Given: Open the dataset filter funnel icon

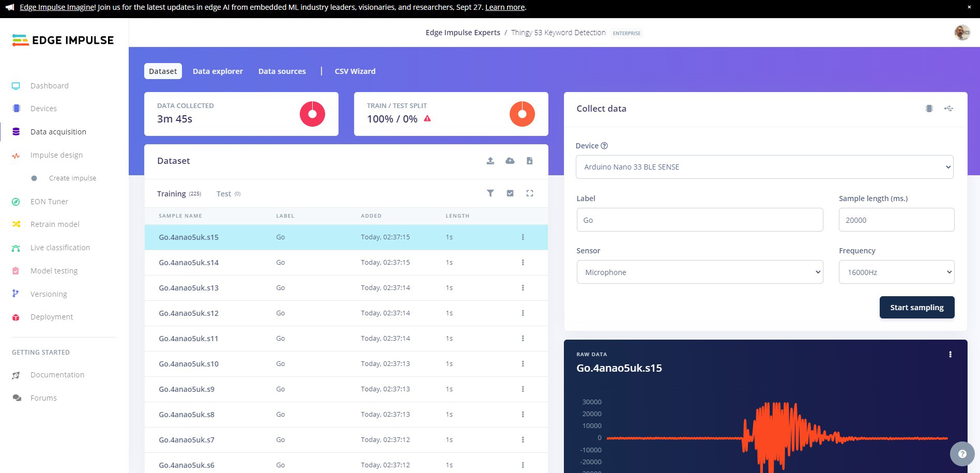Looking at the screenshot, I should (x=491, y=193).
